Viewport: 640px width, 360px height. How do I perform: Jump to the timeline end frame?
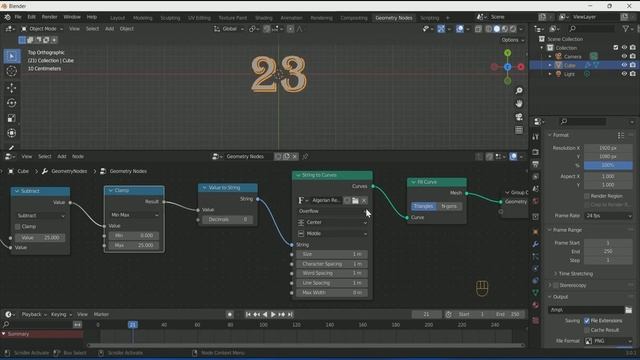pyautogui.click(x=290, y=314)
